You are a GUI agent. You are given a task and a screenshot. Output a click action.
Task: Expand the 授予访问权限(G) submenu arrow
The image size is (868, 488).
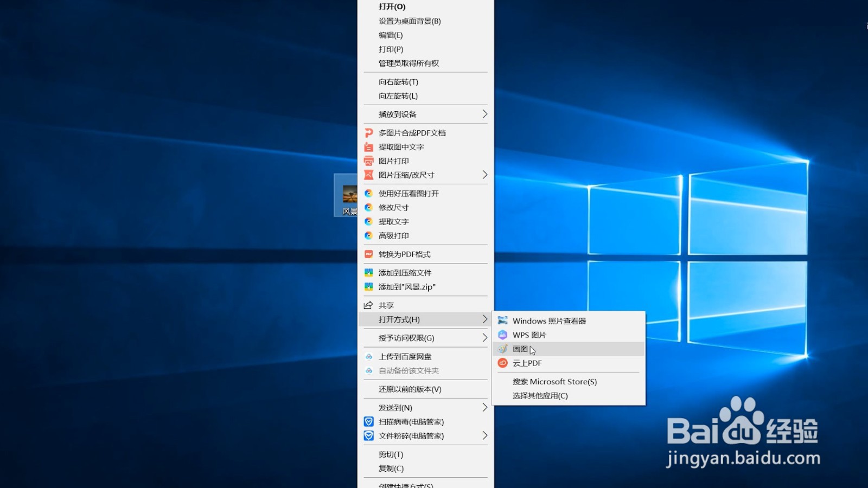pyautogui.click(x=484, y=338)
